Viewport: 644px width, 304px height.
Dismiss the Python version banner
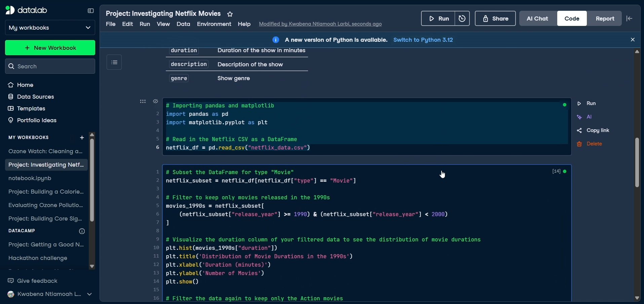click(x=633, y=40)
